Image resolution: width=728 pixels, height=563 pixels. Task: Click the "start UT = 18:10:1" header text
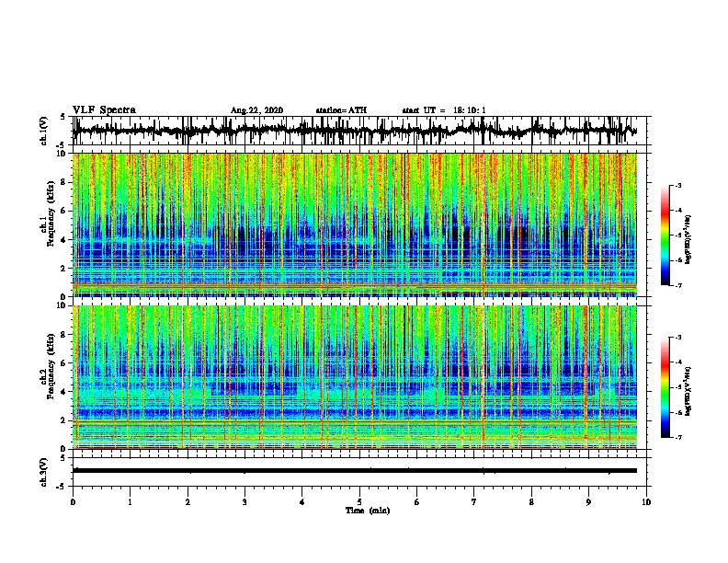[444, 110]
